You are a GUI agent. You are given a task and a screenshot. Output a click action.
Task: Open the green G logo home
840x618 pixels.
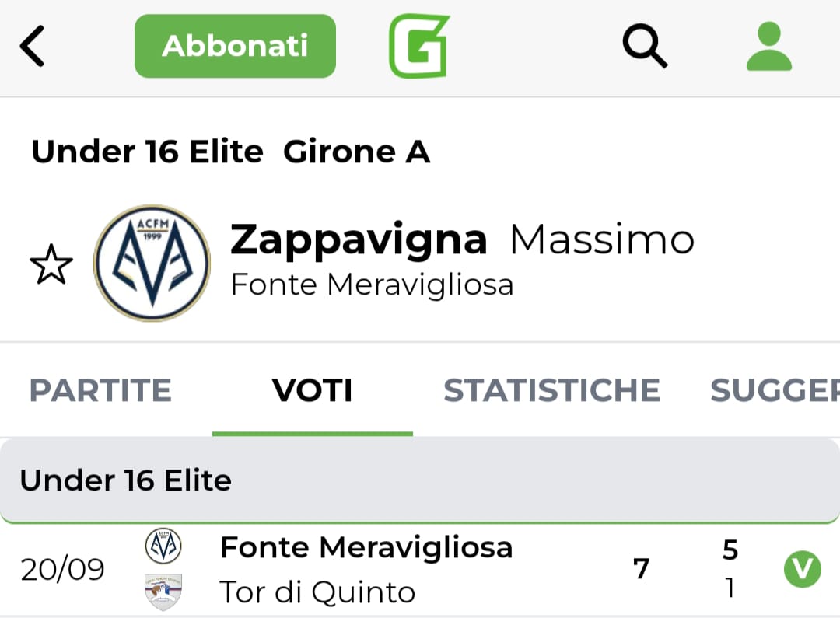[x=419, y=46]
